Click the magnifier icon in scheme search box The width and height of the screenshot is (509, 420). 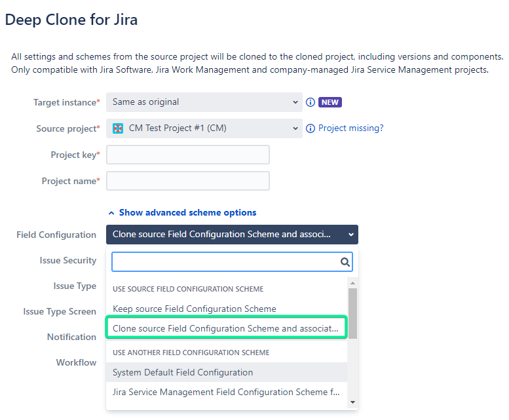click(345, 262)
